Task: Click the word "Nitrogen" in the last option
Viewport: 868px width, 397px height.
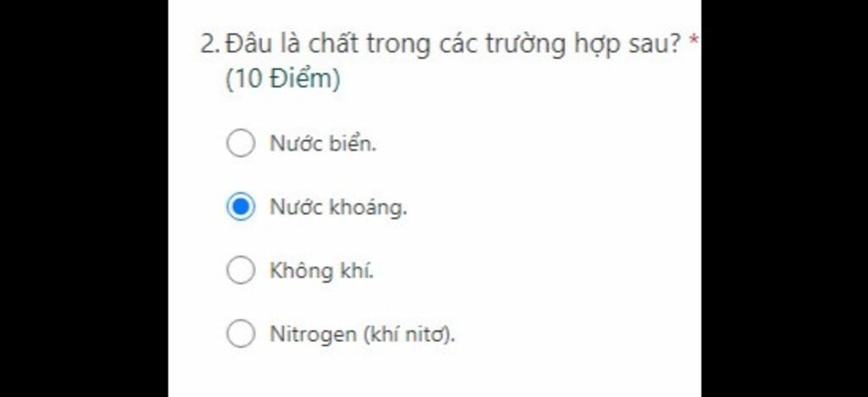Action: (313, 334)
